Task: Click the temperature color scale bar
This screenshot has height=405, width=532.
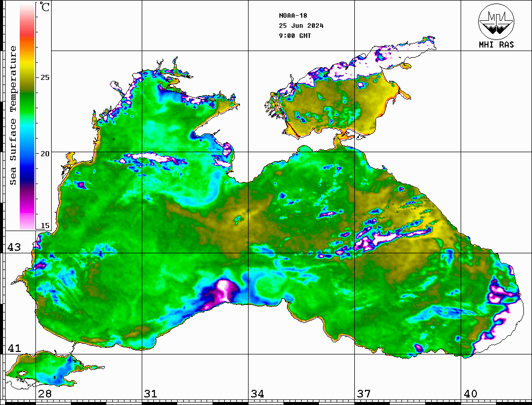Action: (27, 116)
